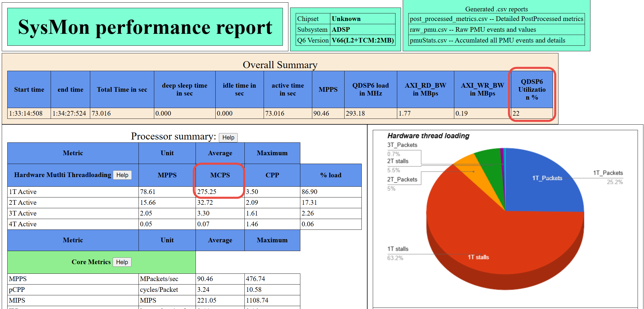644x309 pixels.
Task: Click the 2T Active row label
Action: tap(23, 203)
